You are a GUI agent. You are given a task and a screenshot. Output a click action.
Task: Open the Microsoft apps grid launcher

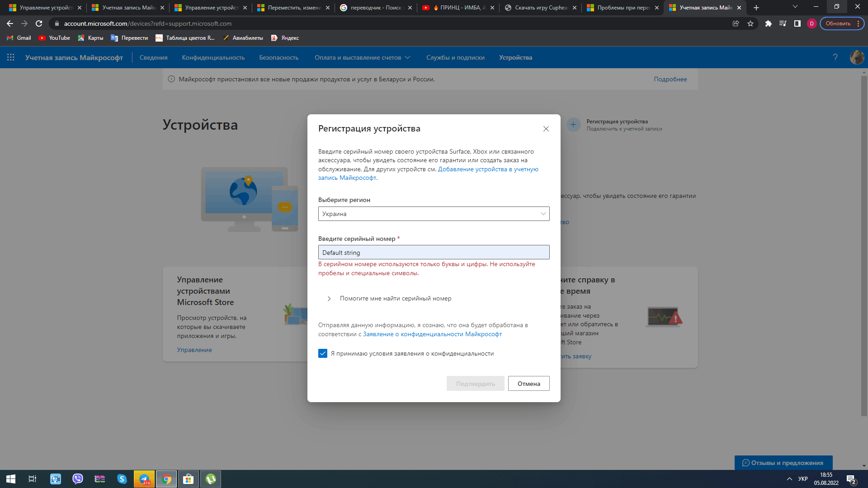click(x=11, y=57)
